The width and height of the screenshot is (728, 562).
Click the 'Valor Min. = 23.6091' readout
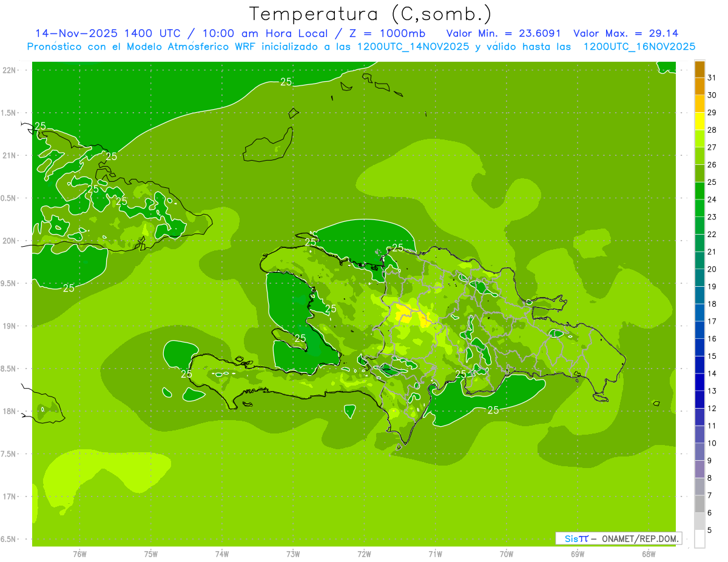pyautogui.click(x=504, y=33)
